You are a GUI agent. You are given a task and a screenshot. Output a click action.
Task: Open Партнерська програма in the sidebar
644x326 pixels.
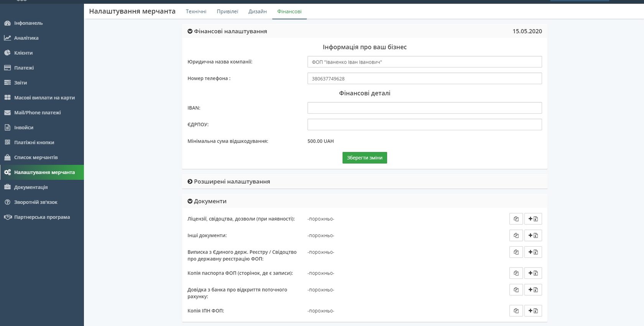pyautogui.click(x=42, y=217)
